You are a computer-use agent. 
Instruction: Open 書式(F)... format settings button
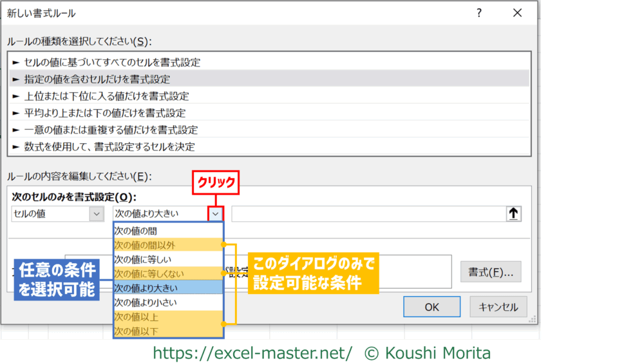pos(490,272)
